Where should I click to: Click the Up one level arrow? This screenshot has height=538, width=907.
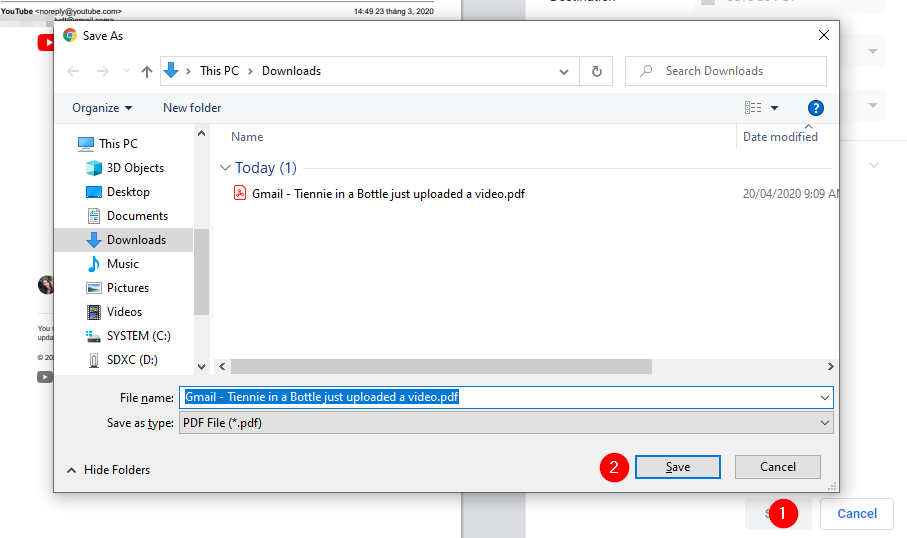147,71
